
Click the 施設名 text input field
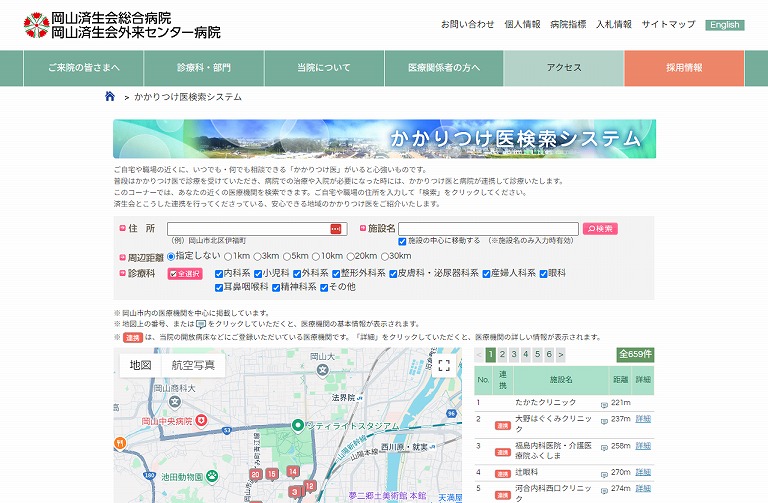coord(488,229)
